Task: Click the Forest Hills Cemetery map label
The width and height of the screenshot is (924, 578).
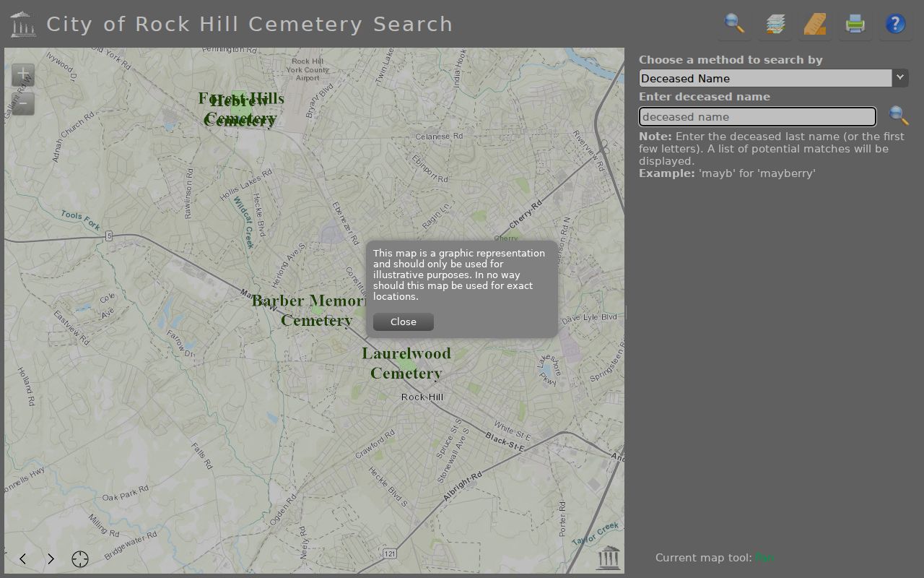Action: (x=241, y=108)
